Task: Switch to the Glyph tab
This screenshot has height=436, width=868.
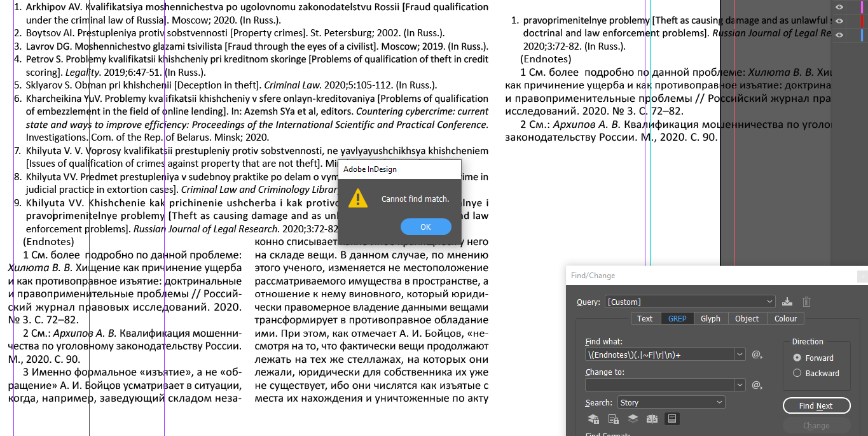Action: 710,318
